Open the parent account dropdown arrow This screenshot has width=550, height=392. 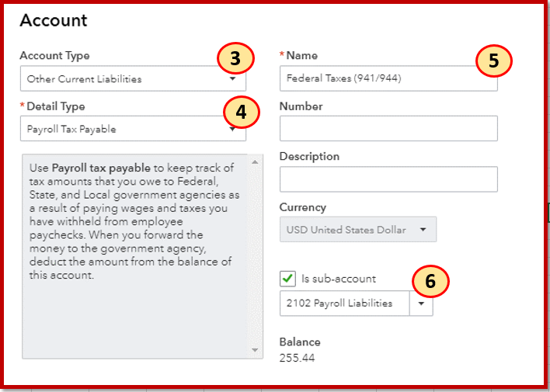421,304
